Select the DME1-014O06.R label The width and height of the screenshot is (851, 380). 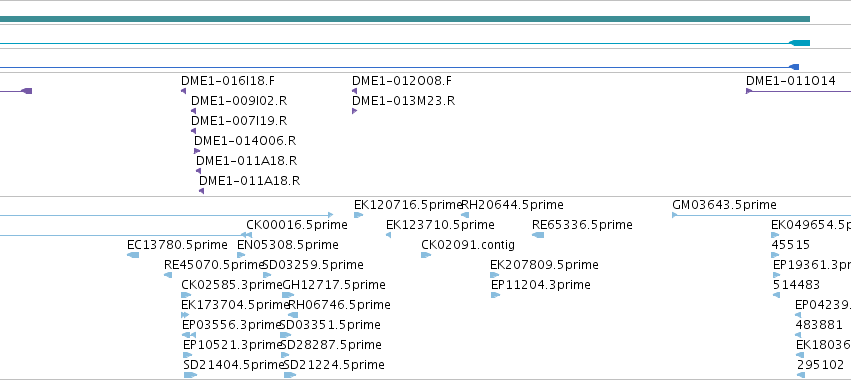[245, 141]
